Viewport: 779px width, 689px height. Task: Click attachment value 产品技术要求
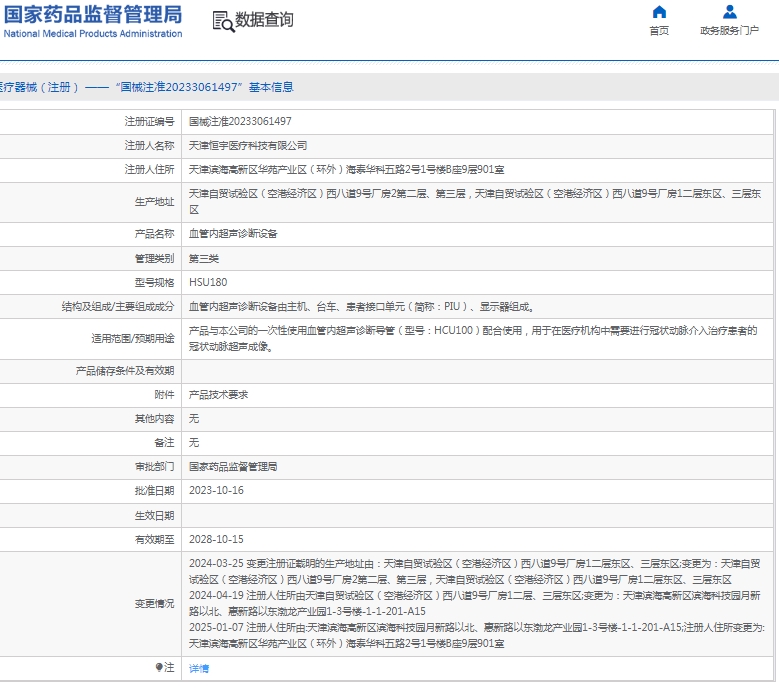[218, 395]
